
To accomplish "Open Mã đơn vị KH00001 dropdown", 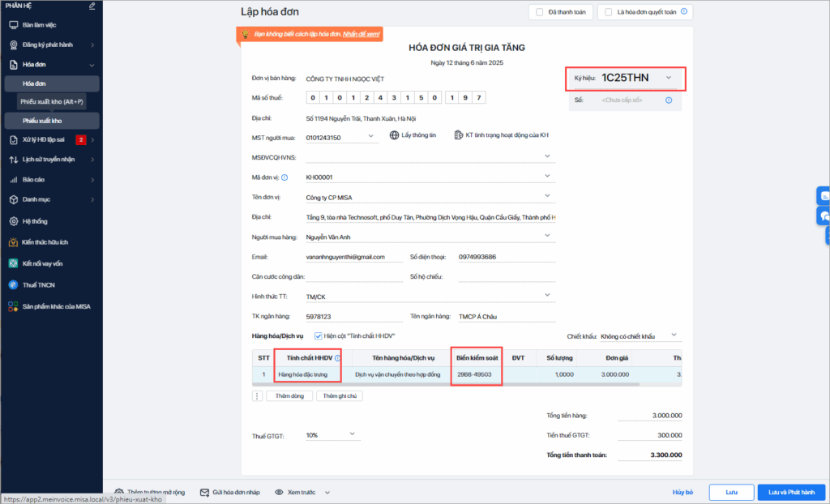I will pos(547,176).
